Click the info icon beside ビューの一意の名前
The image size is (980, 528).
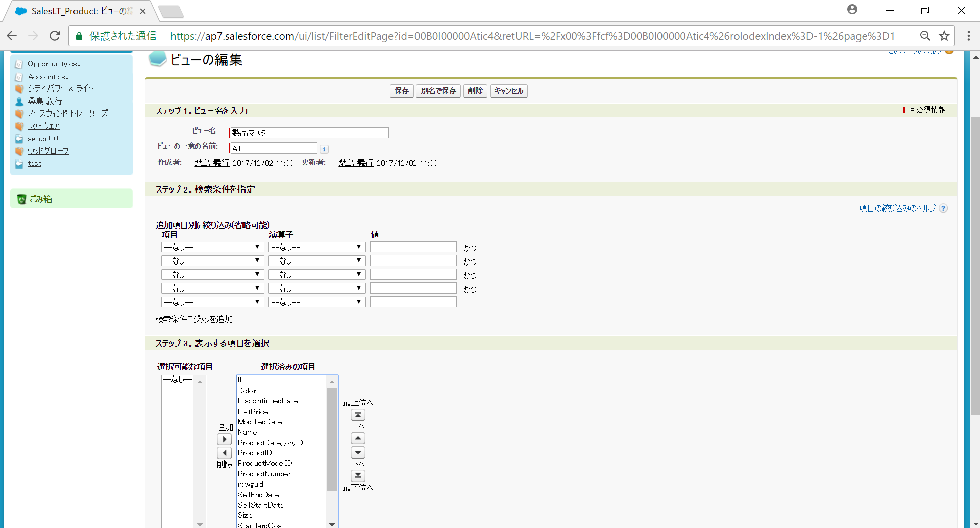[x=324, y=149]
